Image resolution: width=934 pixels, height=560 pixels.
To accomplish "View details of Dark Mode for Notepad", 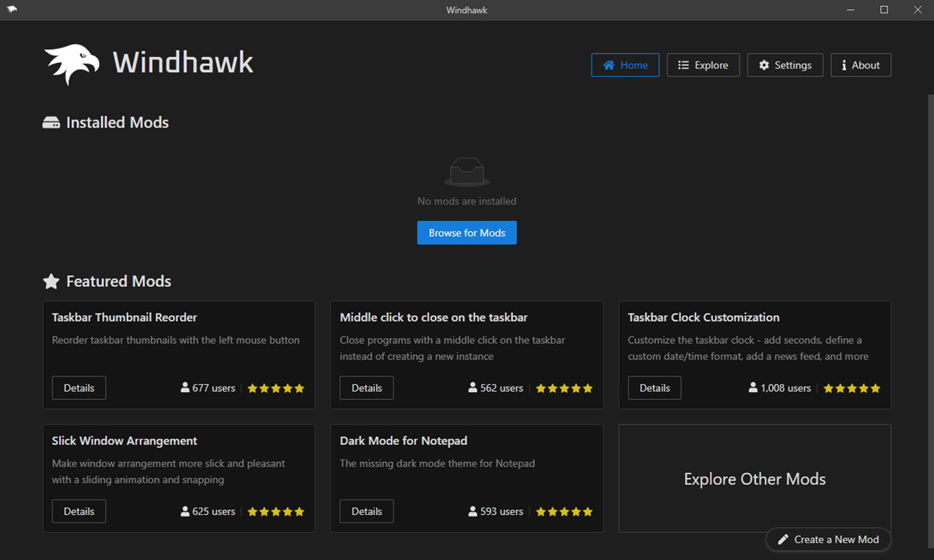I will pyautogui.click(x=366, y=511).
